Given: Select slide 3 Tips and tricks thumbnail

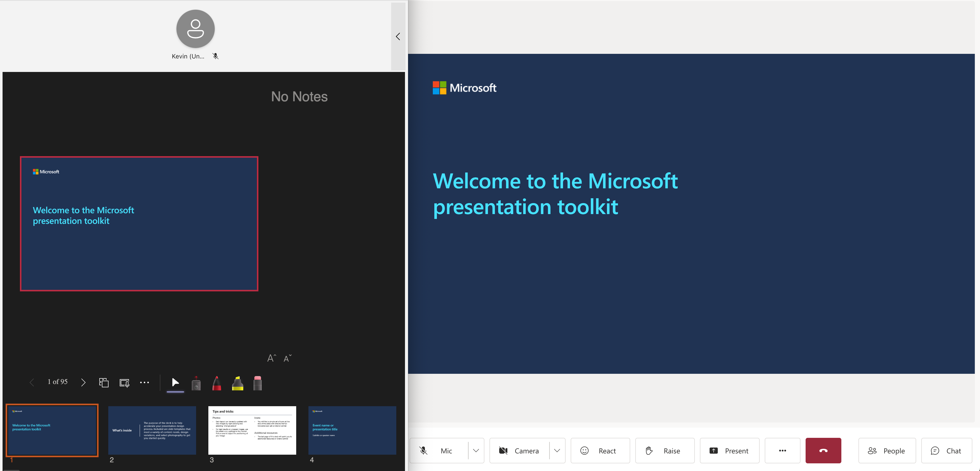Looking at the screenshot, I should click(x=252, y=430).
